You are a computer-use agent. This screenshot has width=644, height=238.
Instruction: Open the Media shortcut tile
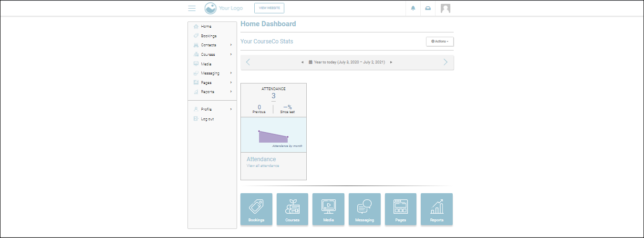[x=328, y=209]
